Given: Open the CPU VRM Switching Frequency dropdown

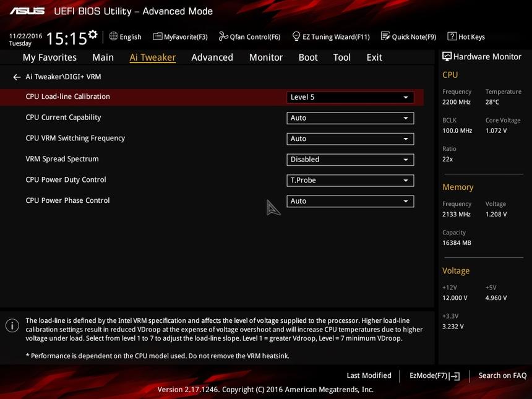Looking at the screenshot, I should click(350, 139).
